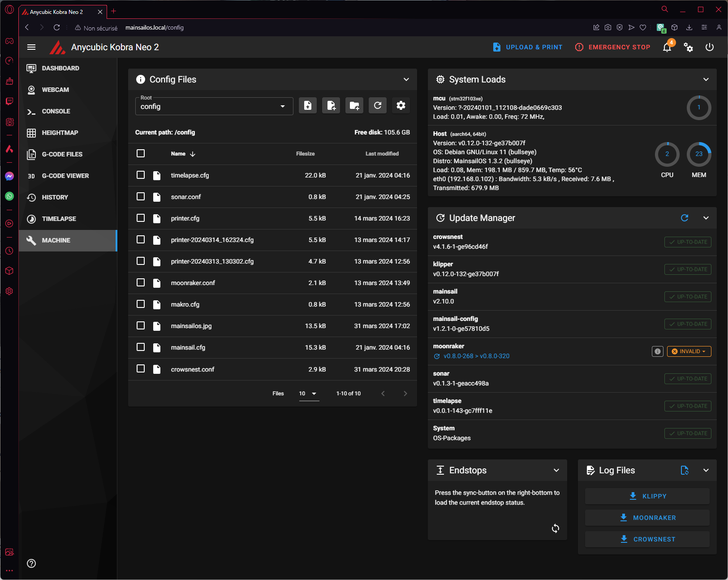
Task: Bookmark page with heart icon
Action: point(643,27)
